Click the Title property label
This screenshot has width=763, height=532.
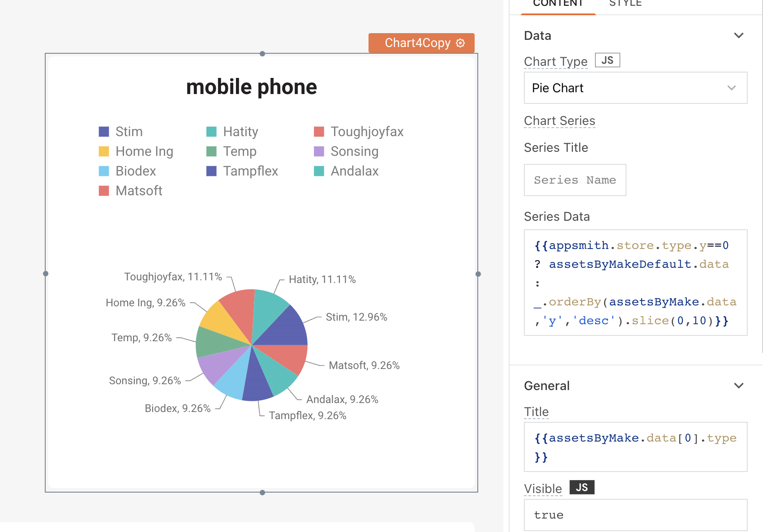pyautogui.click(x=536, y=412)
